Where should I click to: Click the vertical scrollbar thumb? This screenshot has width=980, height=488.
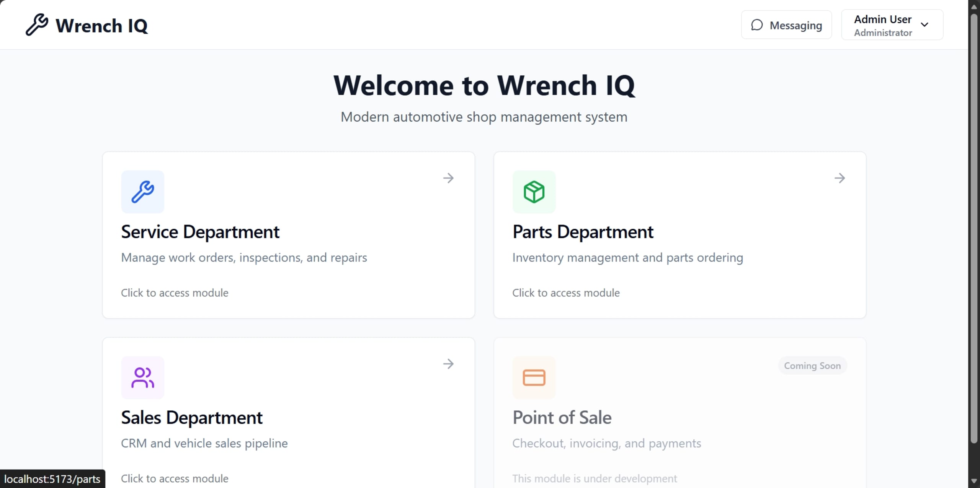[974, 228]
